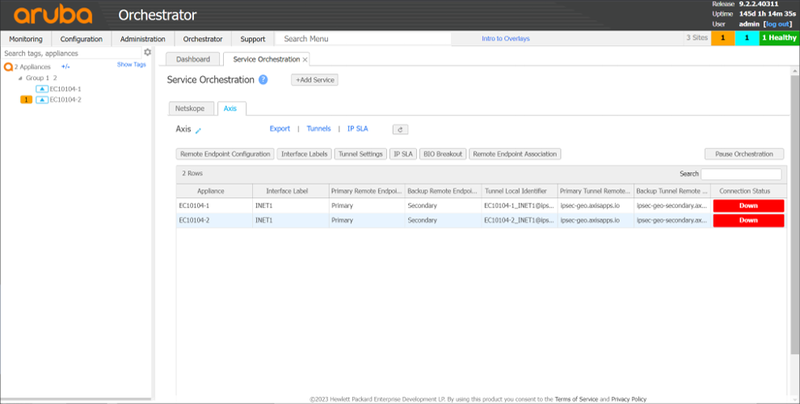
Task: Click the green 1 Healthy status box
Action: 779,38
